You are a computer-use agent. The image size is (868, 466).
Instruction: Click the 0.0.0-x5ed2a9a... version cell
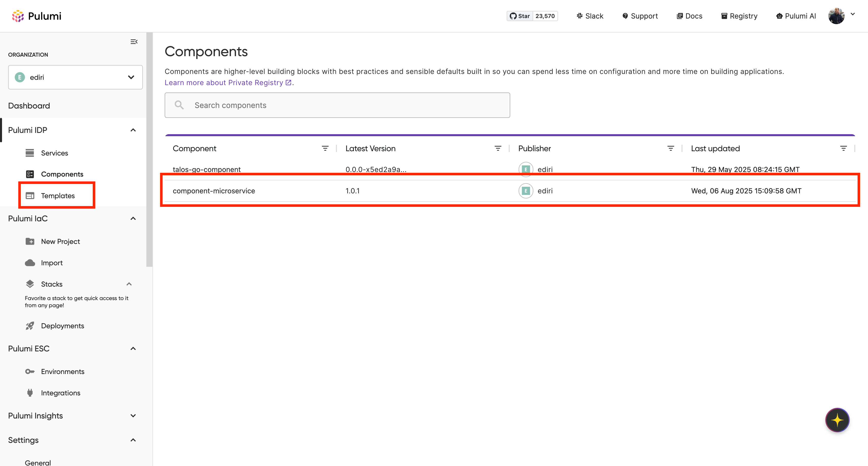(x=376, y=169)
